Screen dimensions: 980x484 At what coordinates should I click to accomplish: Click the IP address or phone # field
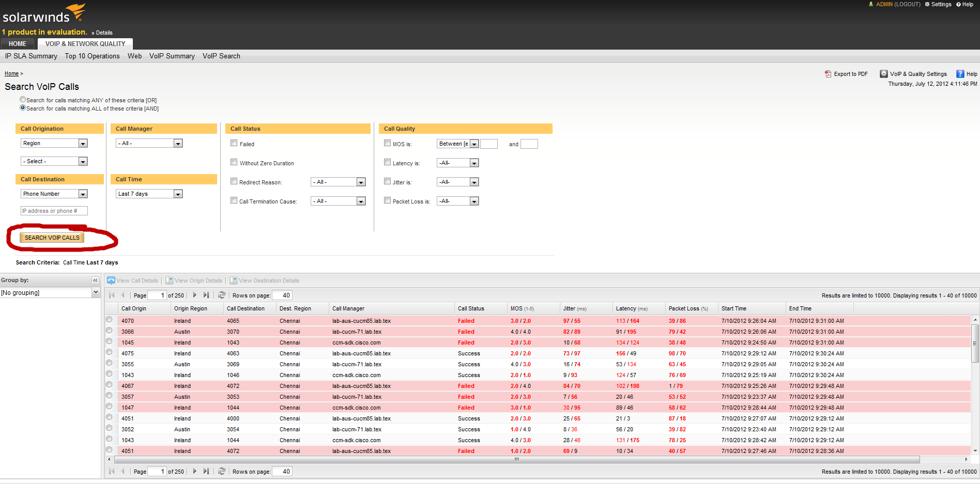click(x=54, y=211)
